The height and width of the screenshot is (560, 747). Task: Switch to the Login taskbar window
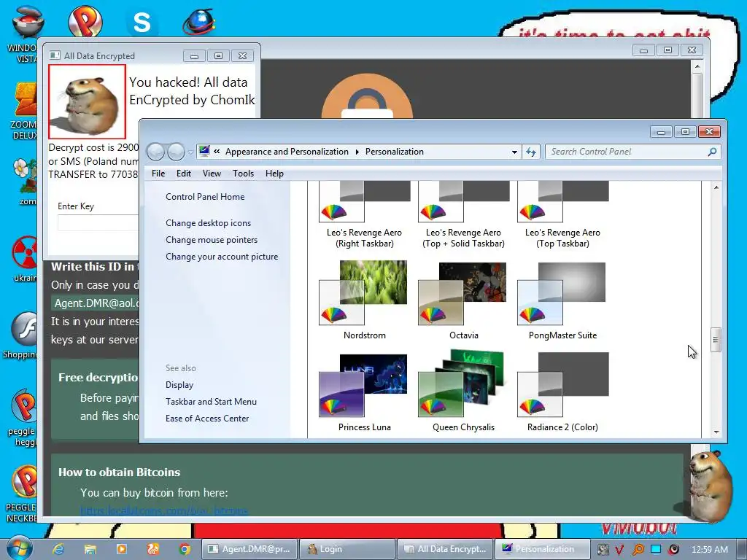pos(347,549)
